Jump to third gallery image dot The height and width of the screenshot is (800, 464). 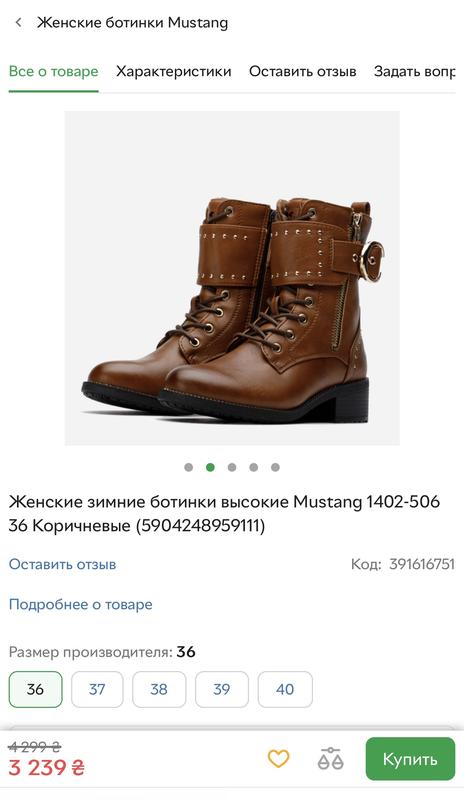coord(232,467)
